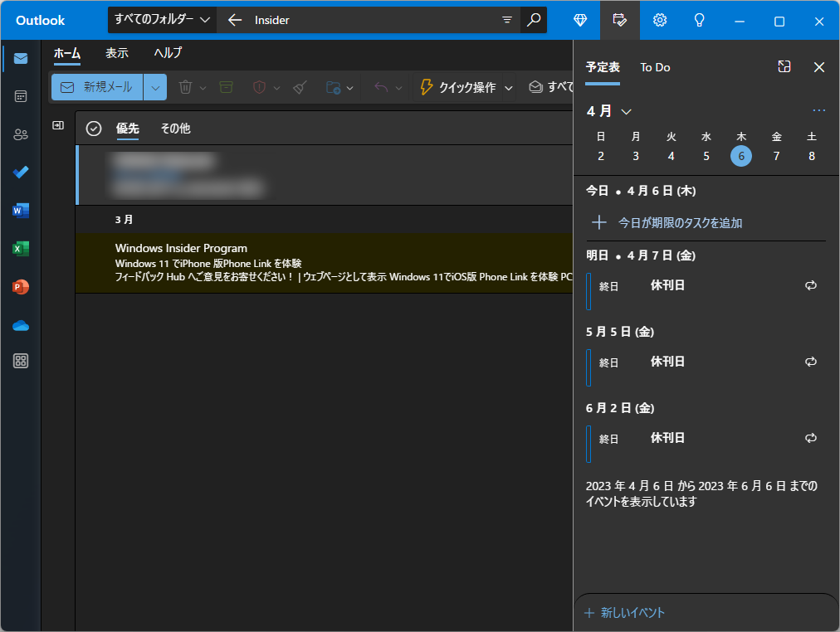Screen dimensions: 840x632
Task: Open Outlook settings gear
Action: click(x=659, y=20)
